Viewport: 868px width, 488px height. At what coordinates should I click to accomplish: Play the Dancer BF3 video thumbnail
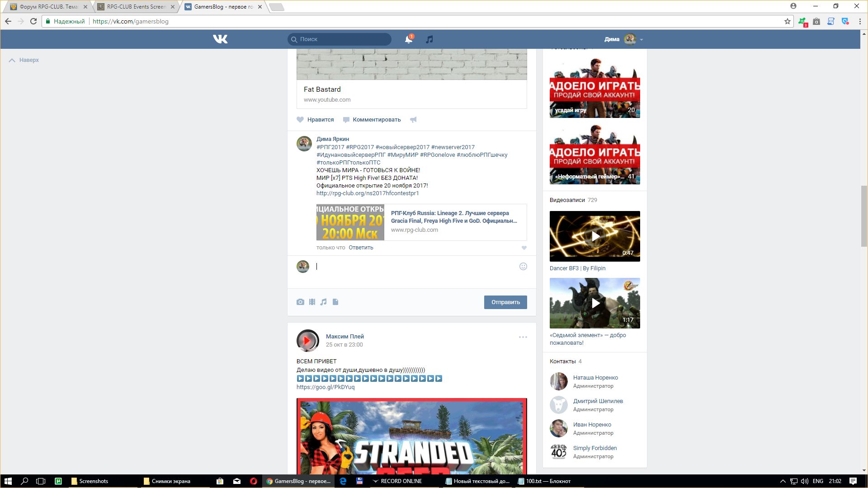[595, 236]
